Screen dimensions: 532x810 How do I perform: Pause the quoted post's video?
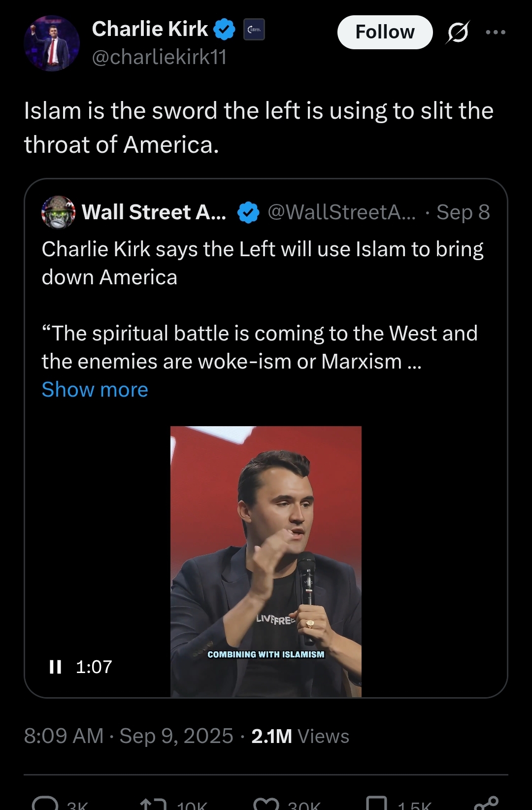[x=56, y=667]
